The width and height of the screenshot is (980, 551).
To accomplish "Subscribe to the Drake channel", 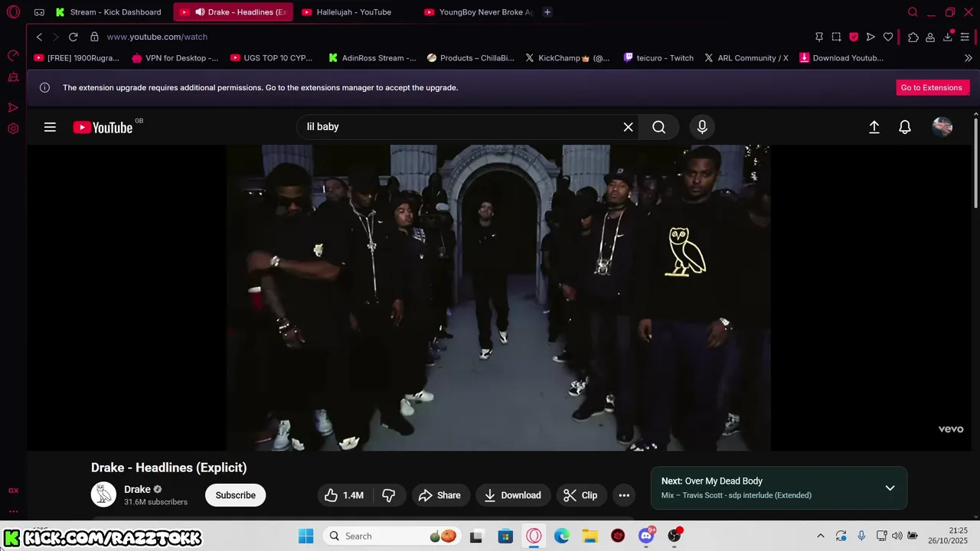I will tap(235, 495).
